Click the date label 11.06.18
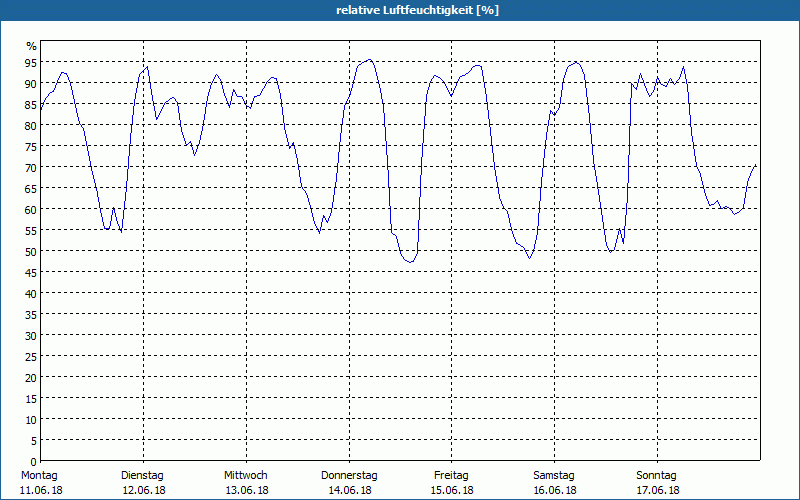800x500 pixels. [x=40, y=490]
